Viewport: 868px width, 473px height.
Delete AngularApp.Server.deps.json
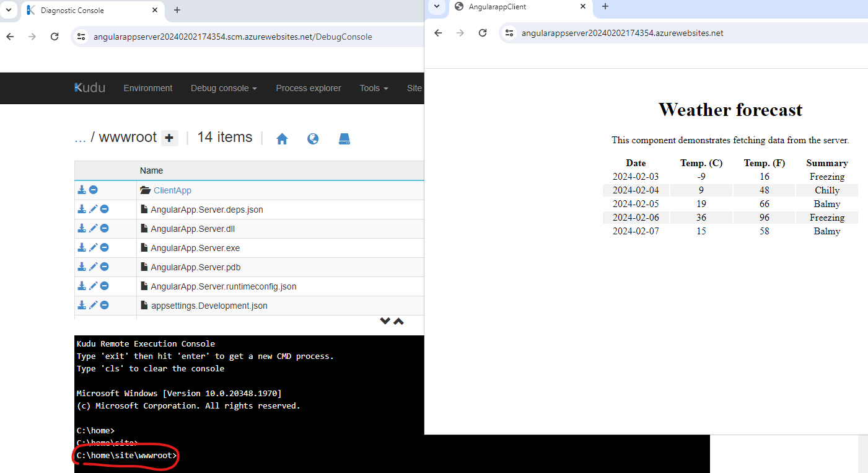(x=105, y=209)
